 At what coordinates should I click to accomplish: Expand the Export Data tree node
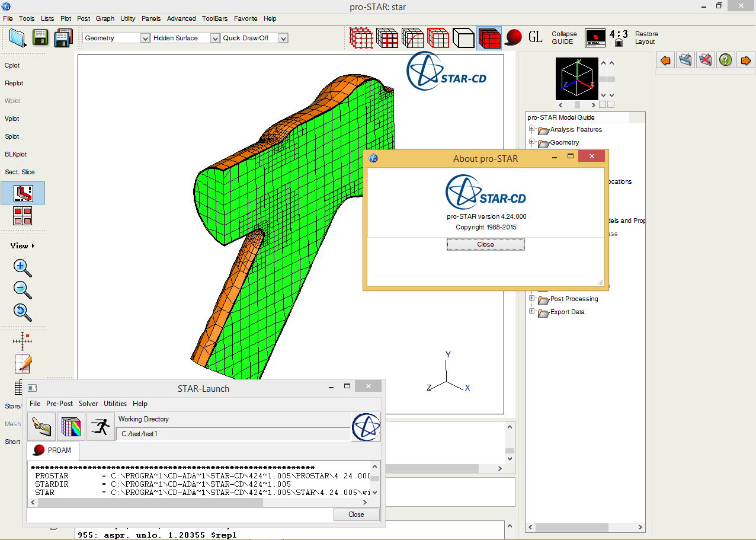(531, 311)
